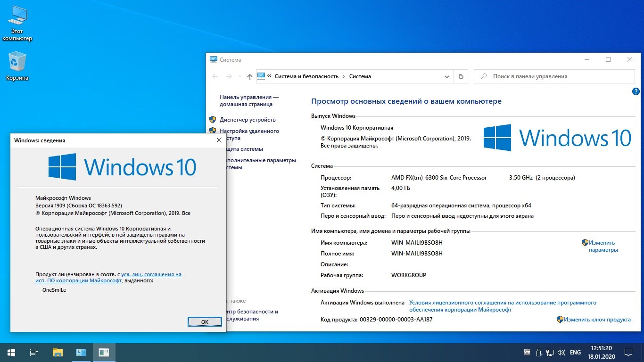Select the winver taskbar button

(x=104, y=352)
